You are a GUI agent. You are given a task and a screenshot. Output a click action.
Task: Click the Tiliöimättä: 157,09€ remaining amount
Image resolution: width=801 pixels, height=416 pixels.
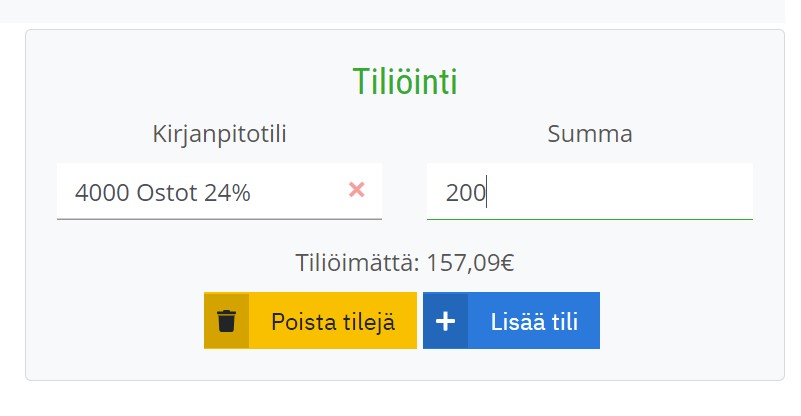pos(405,263)
